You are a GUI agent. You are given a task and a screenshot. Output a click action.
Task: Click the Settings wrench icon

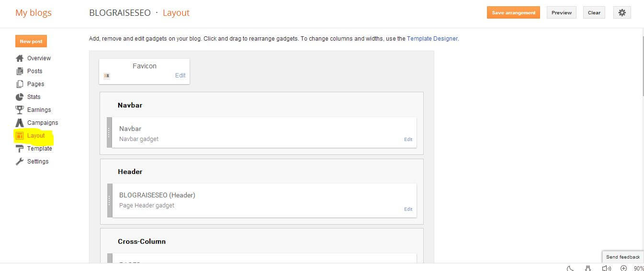20,162
